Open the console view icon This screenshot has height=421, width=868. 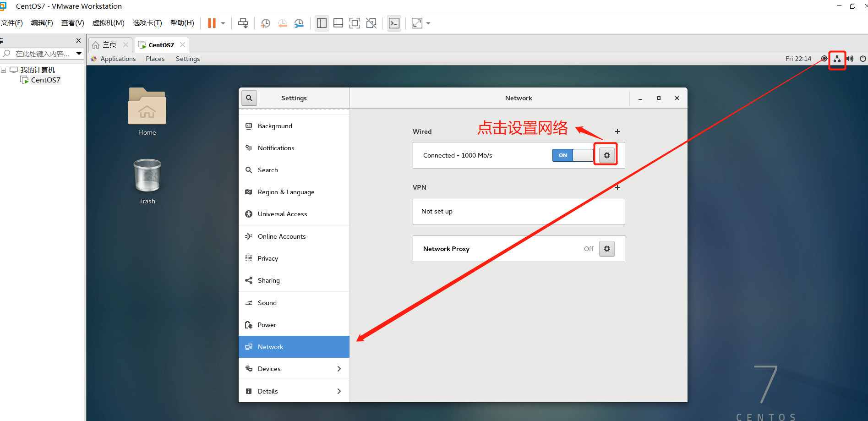pyautogui.click(x=394, y=23)
